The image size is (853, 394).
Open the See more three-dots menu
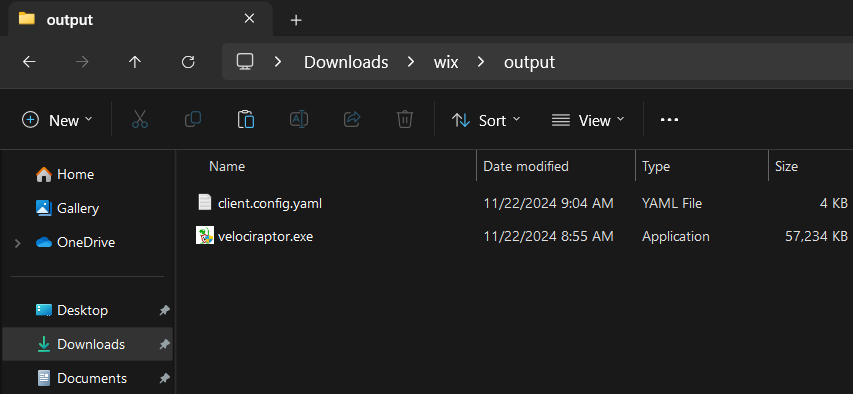click(x=669, y=120)
